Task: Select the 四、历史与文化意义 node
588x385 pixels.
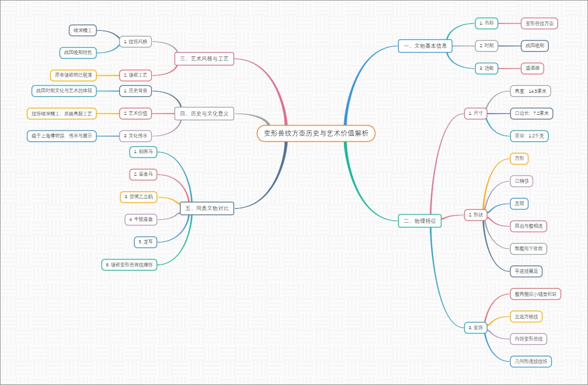Action: [x=204, y=114]
